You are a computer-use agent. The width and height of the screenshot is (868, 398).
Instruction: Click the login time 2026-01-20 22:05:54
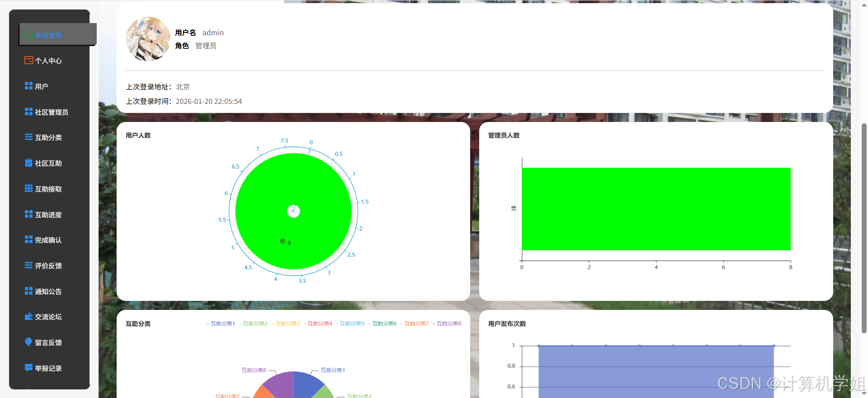[208, 101]
